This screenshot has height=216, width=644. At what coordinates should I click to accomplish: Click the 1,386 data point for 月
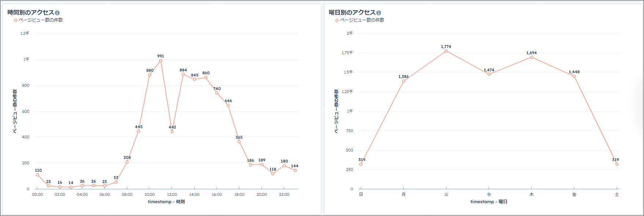[404, 81]
